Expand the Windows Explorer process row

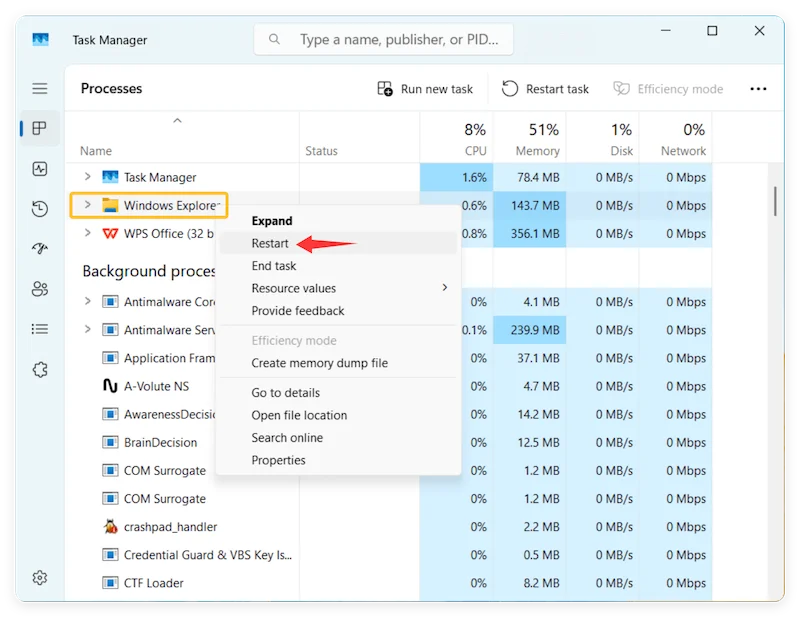pos(88,205)
